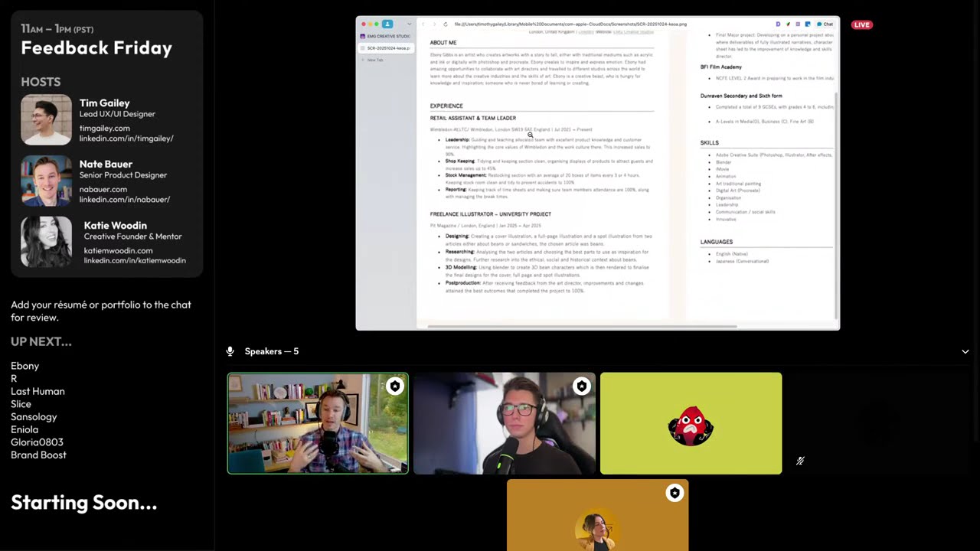The width and height of the screenshot is (980, 551).
Task: Click the Chat button in browser toolbar
Action: 825,24
